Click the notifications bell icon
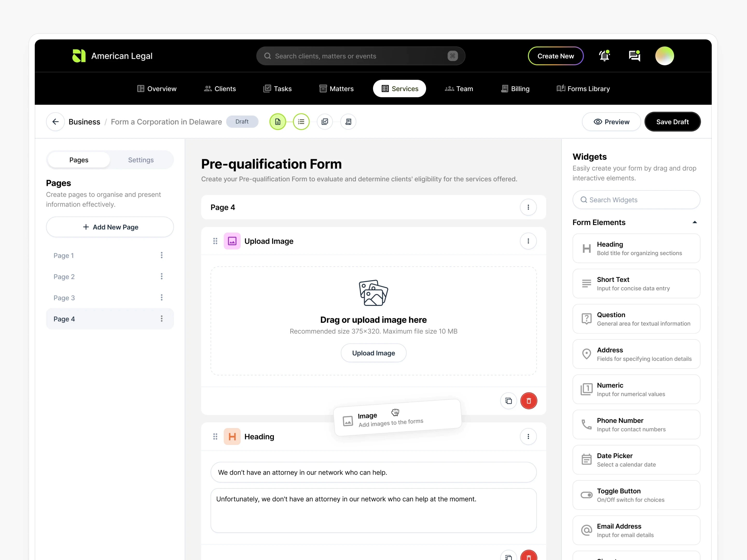Screen dimensions: 747x560 point(604,56)
